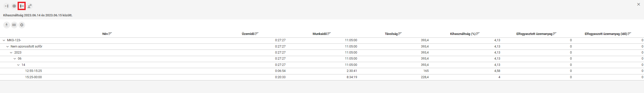This screenshot has height=93, width=644.
Task: Collapse the 2023 year row
Action: (11, 53)
